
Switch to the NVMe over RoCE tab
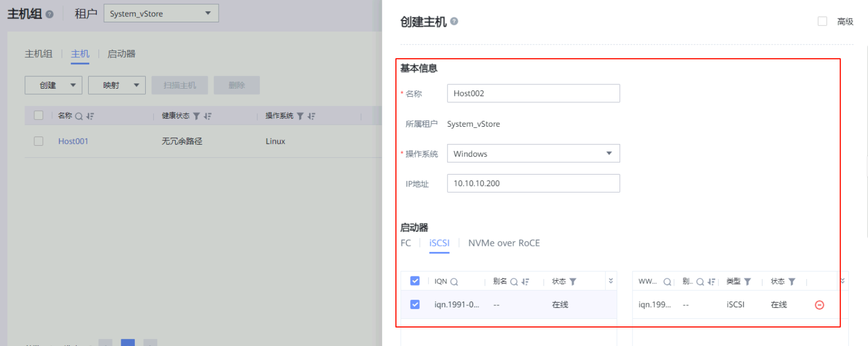pyautogui.click(x=504, y=243)
